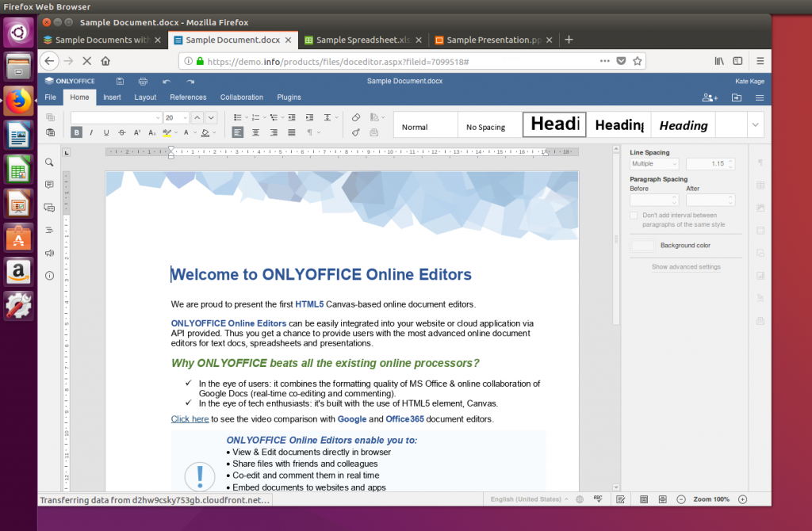Image resolution: width=812 pixels, height=531 pixels.
Task: Switch to the References tab
Action: 188,97
